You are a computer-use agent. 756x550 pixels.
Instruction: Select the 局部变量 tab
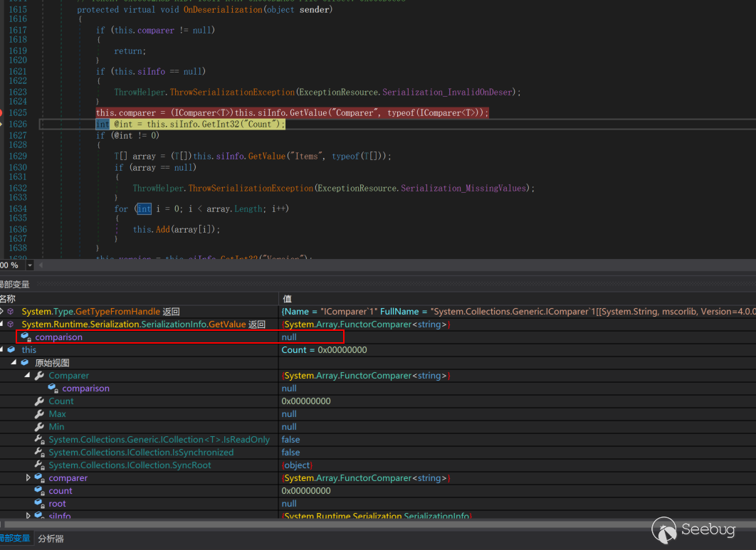tap(14, 539)
